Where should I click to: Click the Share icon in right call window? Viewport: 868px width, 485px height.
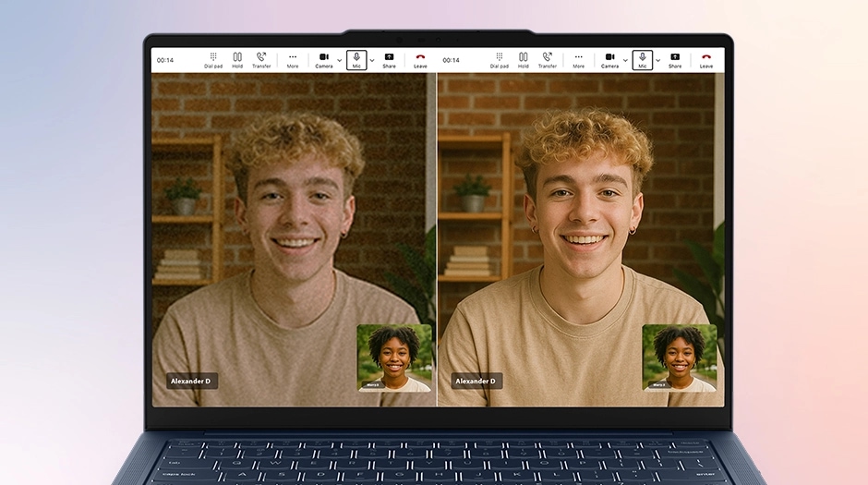tap(675, 60)
